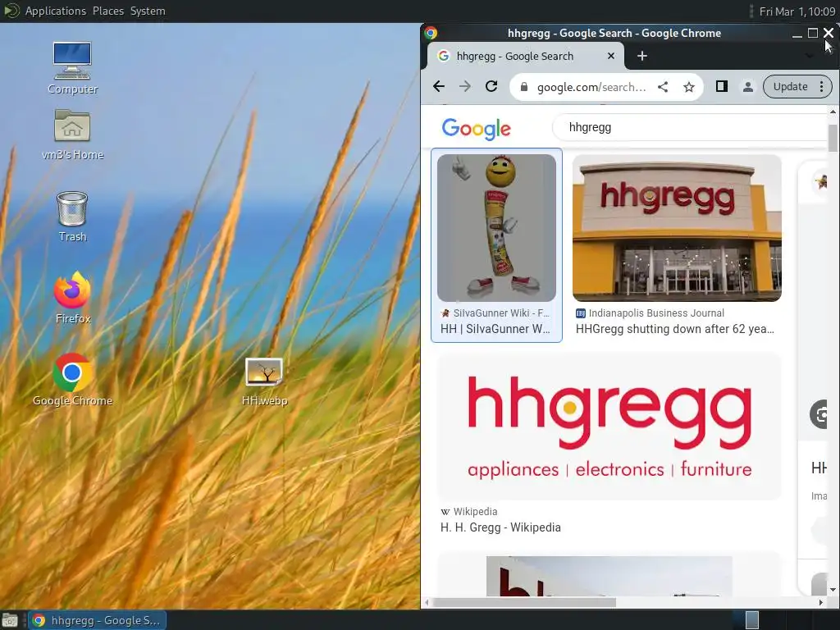
Task: Share this page icon in address bar
Action: tap(663, 87)
